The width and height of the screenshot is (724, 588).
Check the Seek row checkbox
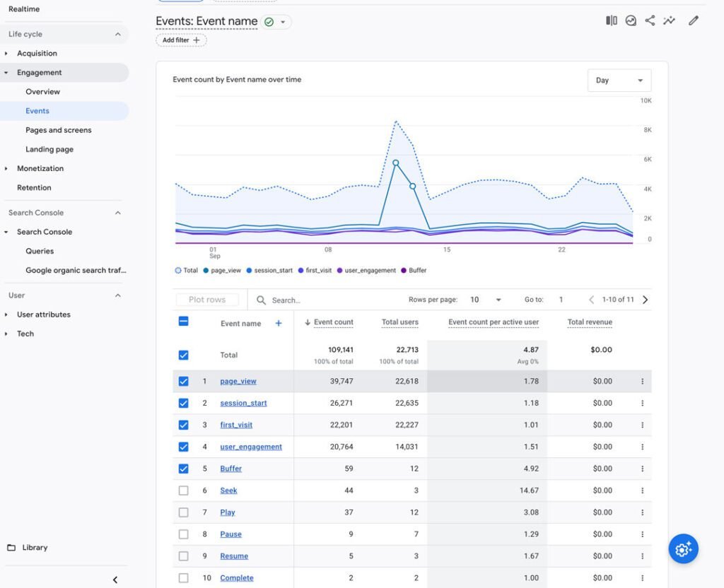[x=183, y=490]
